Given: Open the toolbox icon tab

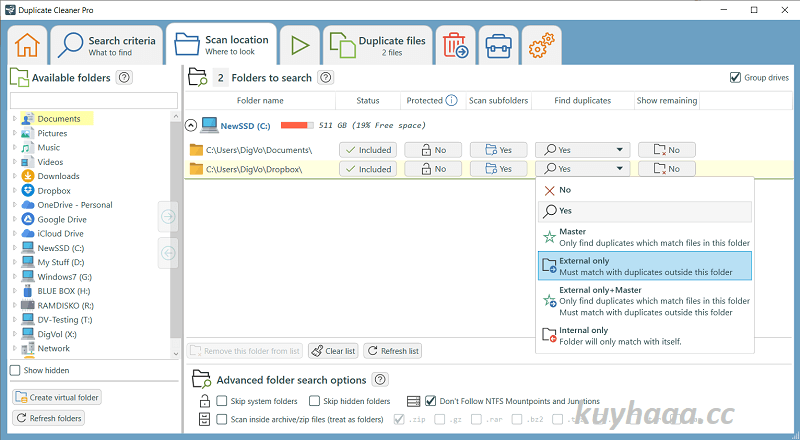Looking at the screenshot, I should (498, 45).
